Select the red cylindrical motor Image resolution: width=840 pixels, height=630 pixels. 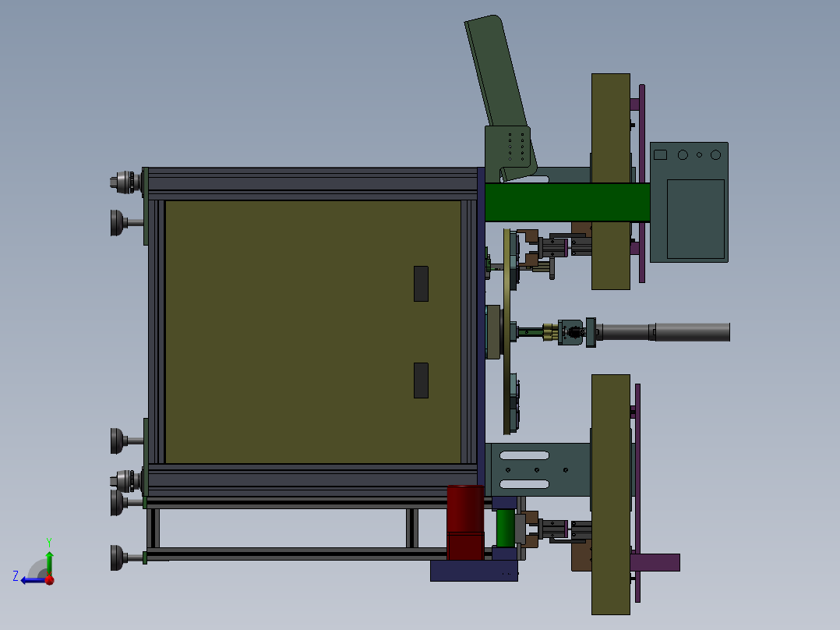click(x=465, y=522)
